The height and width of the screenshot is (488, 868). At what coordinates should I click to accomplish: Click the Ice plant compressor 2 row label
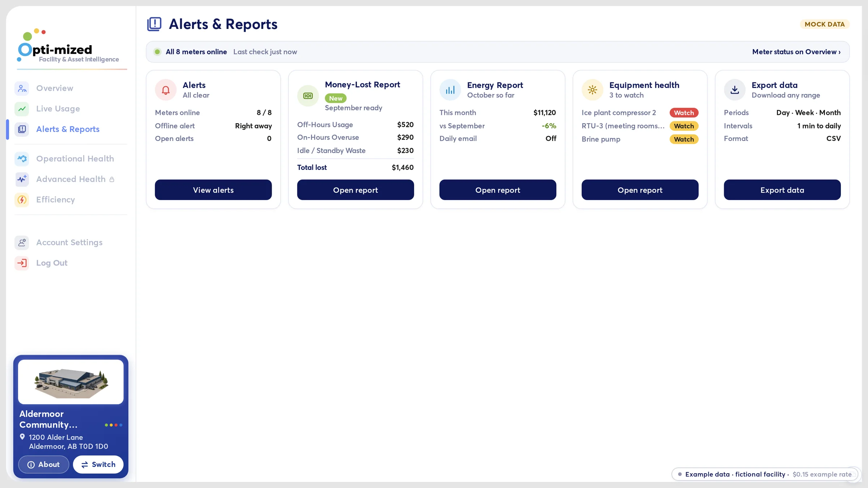[618, 113]
